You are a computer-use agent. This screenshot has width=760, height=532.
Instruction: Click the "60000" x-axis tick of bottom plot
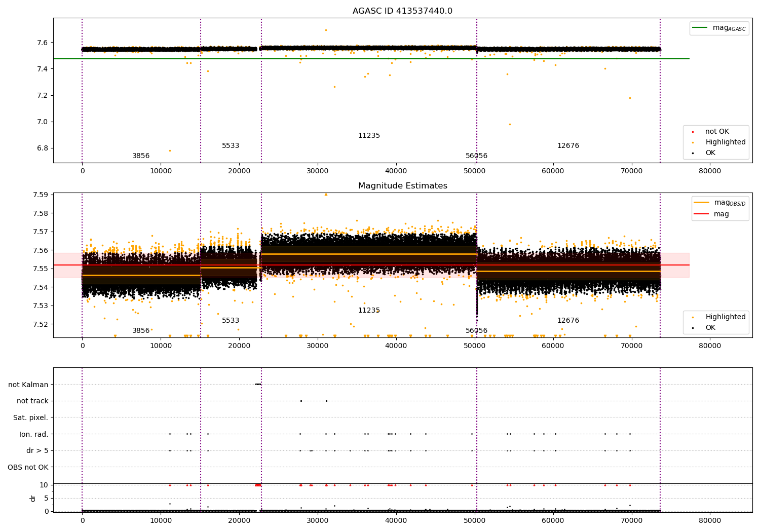(x=553, y=520)
